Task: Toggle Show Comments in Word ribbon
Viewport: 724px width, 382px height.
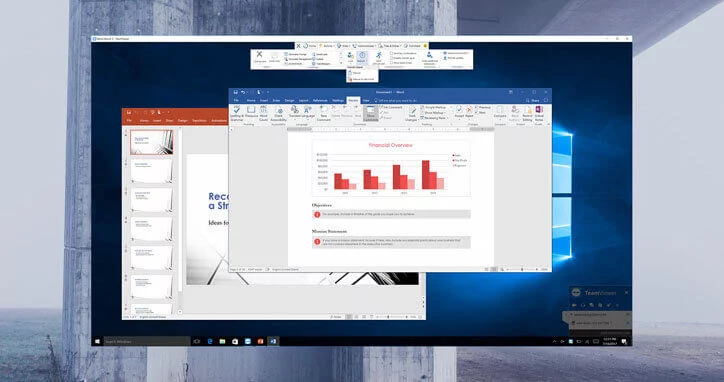Action: 370,114
